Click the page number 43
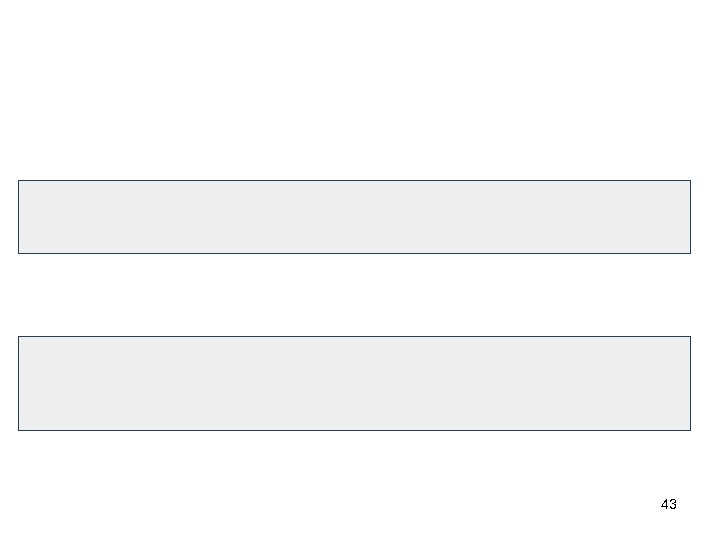Image resolution: width=720 pixels, height=540 pixels. 669,504
